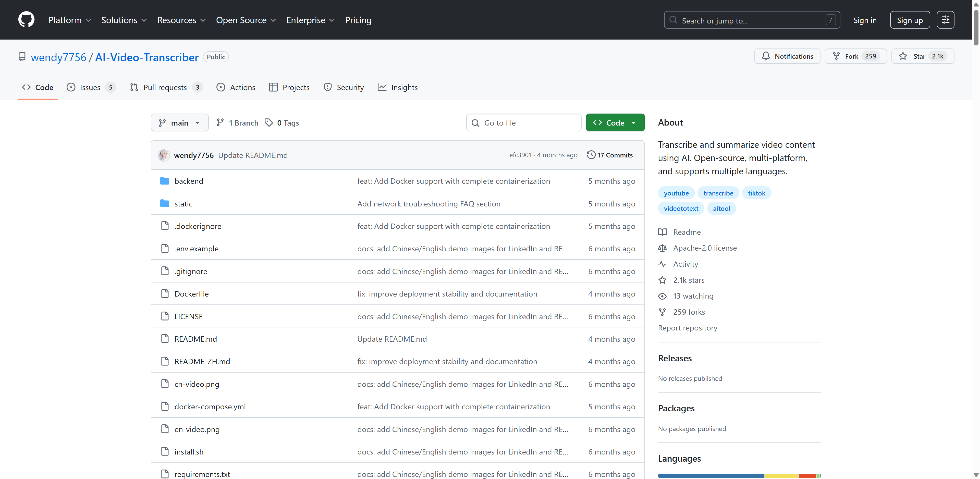
Task: Switch to the Issues tab
Action: point(91,88)
